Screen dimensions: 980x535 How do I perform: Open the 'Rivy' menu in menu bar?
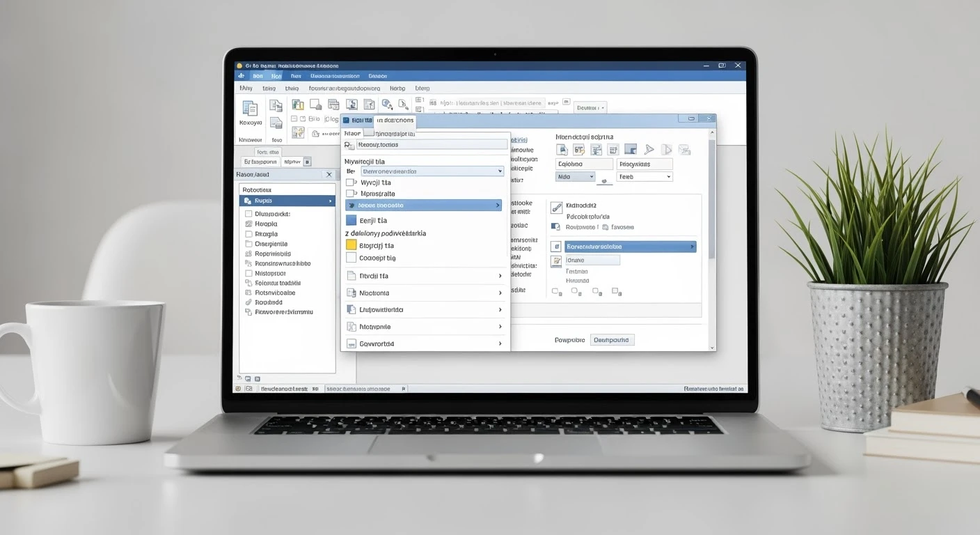point(246,88)
